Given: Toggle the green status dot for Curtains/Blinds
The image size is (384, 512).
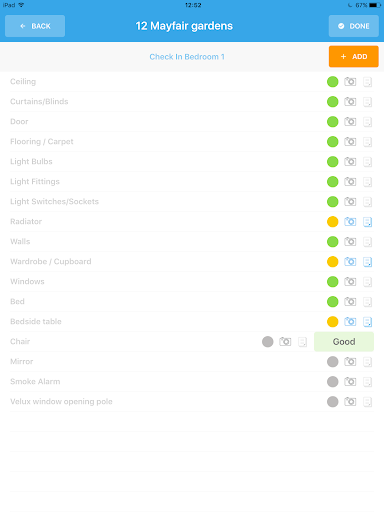Looking at the screenshot, I should (x=332, y=102).
